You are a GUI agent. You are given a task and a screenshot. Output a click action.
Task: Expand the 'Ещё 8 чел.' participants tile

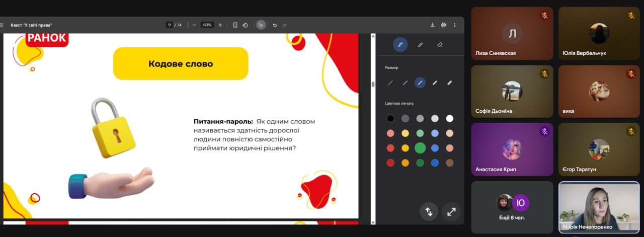click(512, 207)
